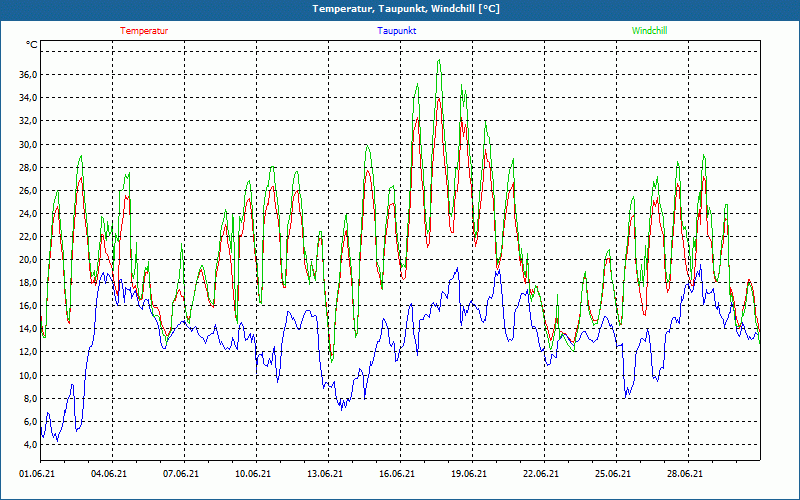This screenshot has width=800, height=500.
Task: Click the 22.06.21 date label
Action: (541, 473)
